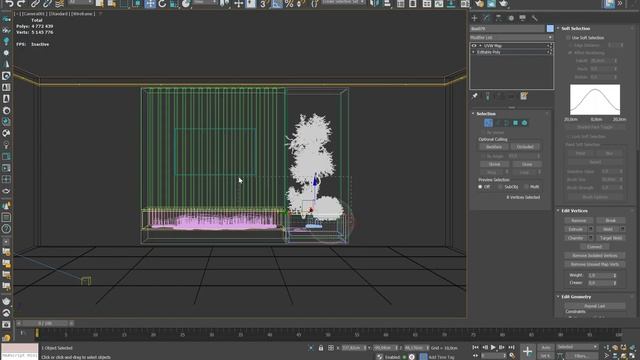Image resolution: width=640 pixels, height=360 pixels.
Task: Open the Modify panel tab icon
Action: point(487,18)
